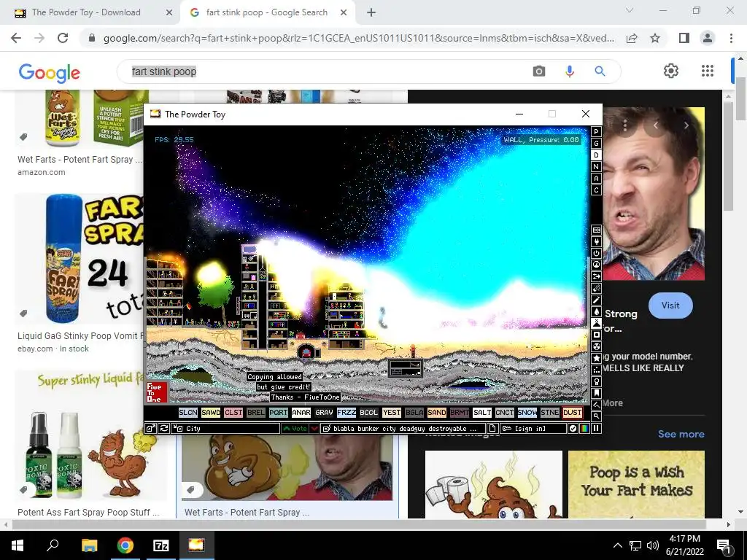Open the image preview three-dot menu
Viewport: 747px width, 560px height.
pos(625,125)
